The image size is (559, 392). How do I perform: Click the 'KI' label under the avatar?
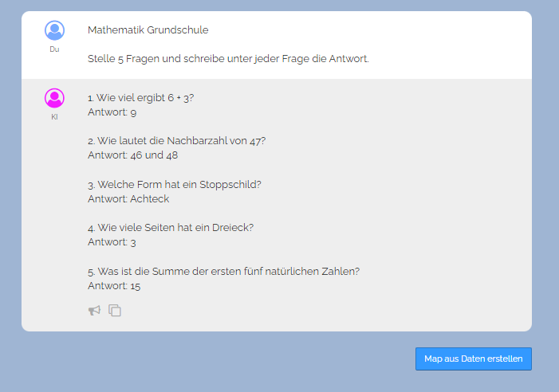54,117
